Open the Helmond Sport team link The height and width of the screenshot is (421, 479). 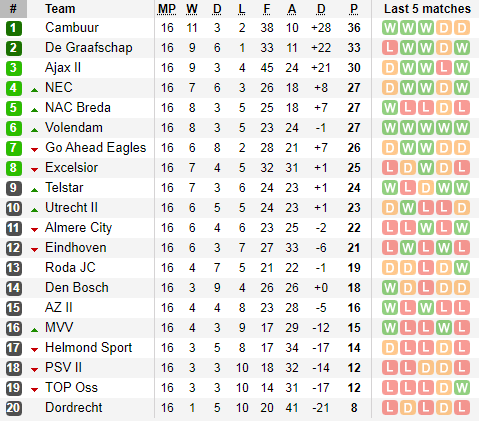pos(89,348)
